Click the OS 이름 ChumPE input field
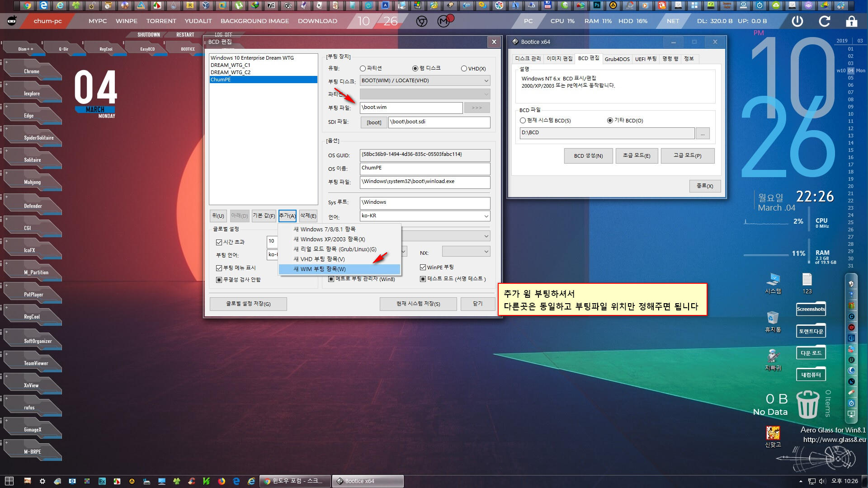The width and height of the screenshot is (868, 488). pos(425,169)
